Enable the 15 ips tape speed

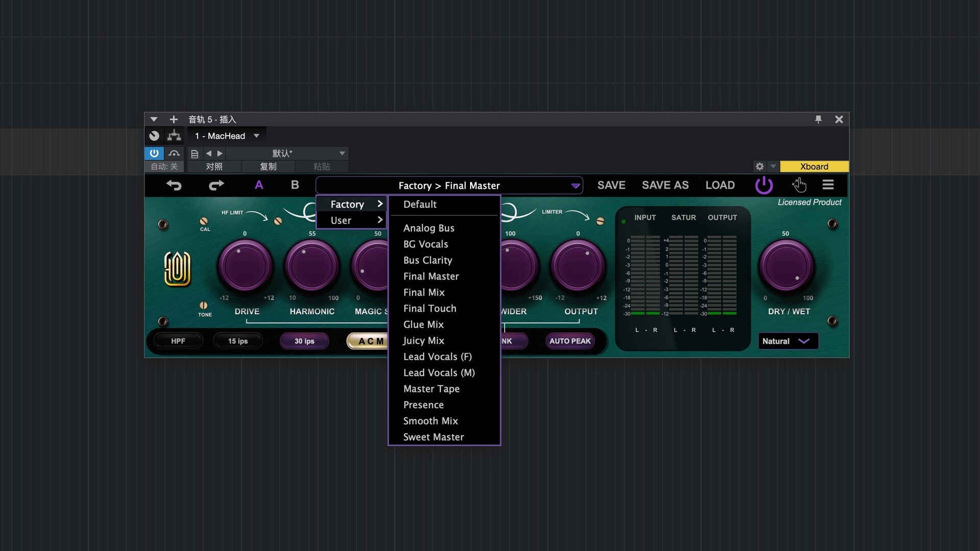(238, 341)
